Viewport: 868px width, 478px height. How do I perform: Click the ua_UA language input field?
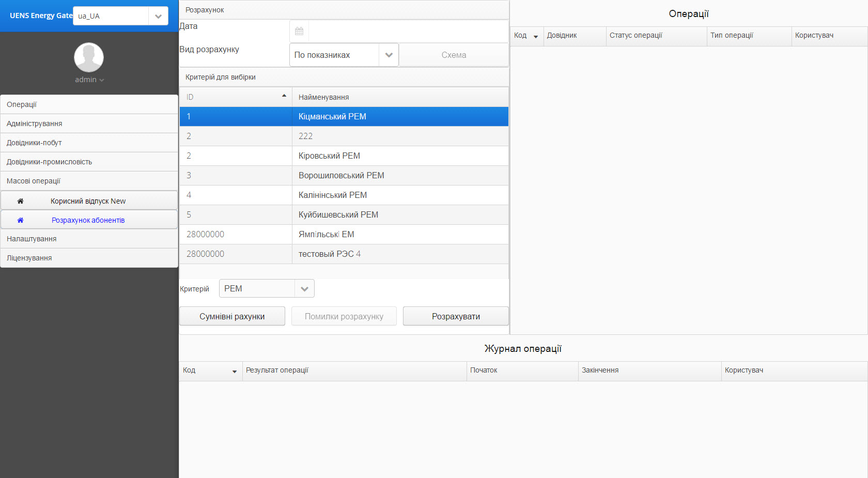[x=111, y=16]
